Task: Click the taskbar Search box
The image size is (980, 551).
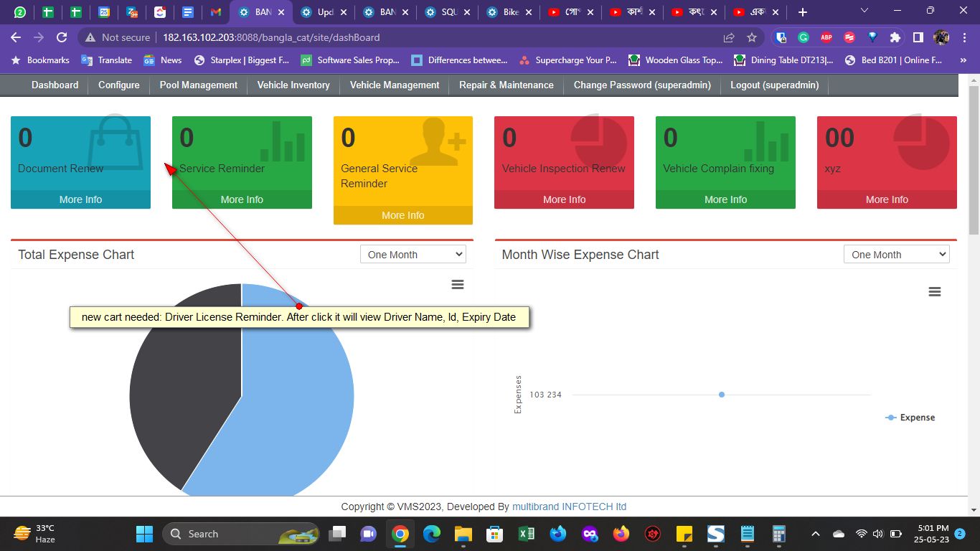Action: click(240, 534)
